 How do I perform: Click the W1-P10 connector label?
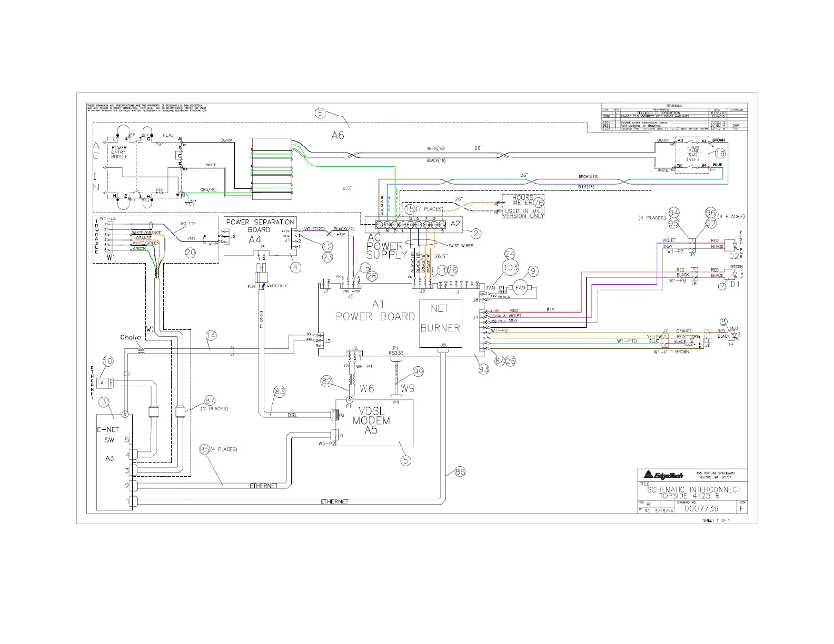pos(627,341)
